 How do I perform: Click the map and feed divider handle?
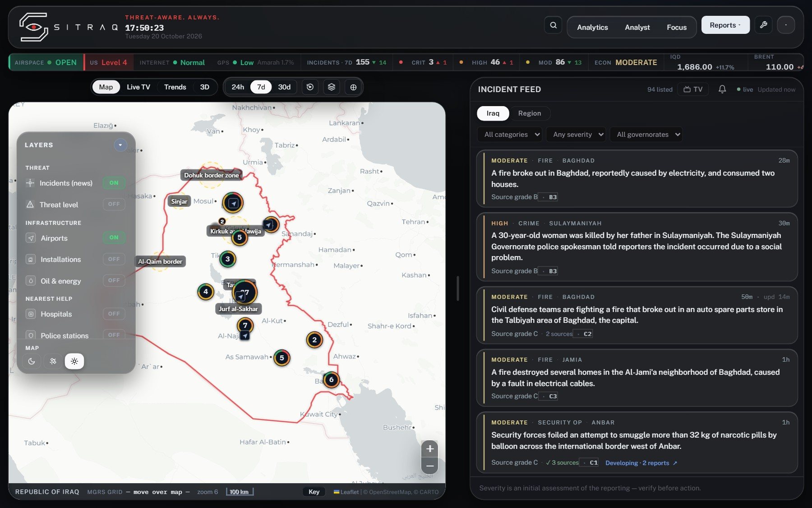[x=457, y=289]
